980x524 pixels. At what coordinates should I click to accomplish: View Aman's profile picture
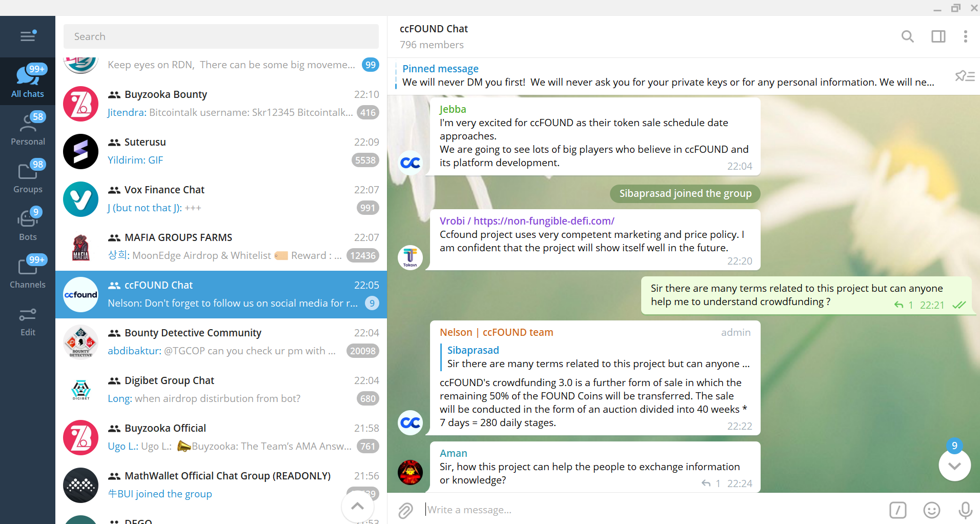coord(410,472)
